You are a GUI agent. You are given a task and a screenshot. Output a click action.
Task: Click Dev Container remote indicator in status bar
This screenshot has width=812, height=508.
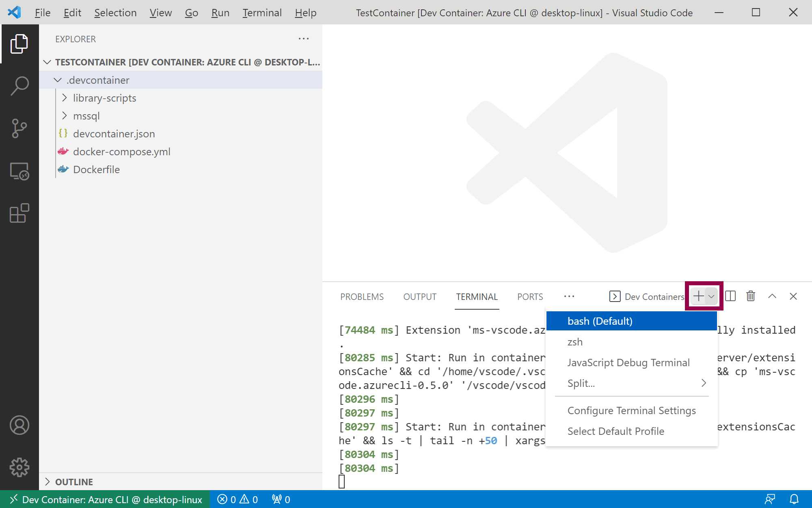[x=106, y=499]
